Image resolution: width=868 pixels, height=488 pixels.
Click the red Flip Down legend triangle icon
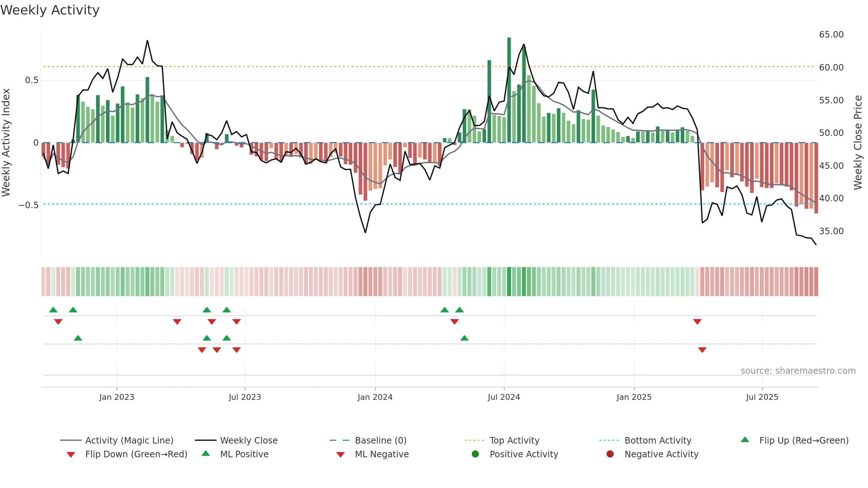click(71, 455)
